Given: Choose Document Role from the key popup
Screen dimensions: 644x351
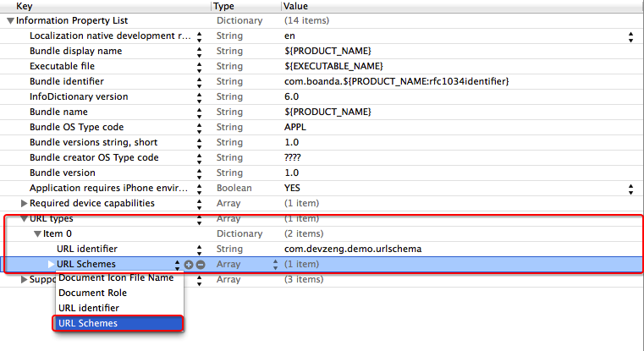Looking at the screenshot, I should (x=93, y=293).
